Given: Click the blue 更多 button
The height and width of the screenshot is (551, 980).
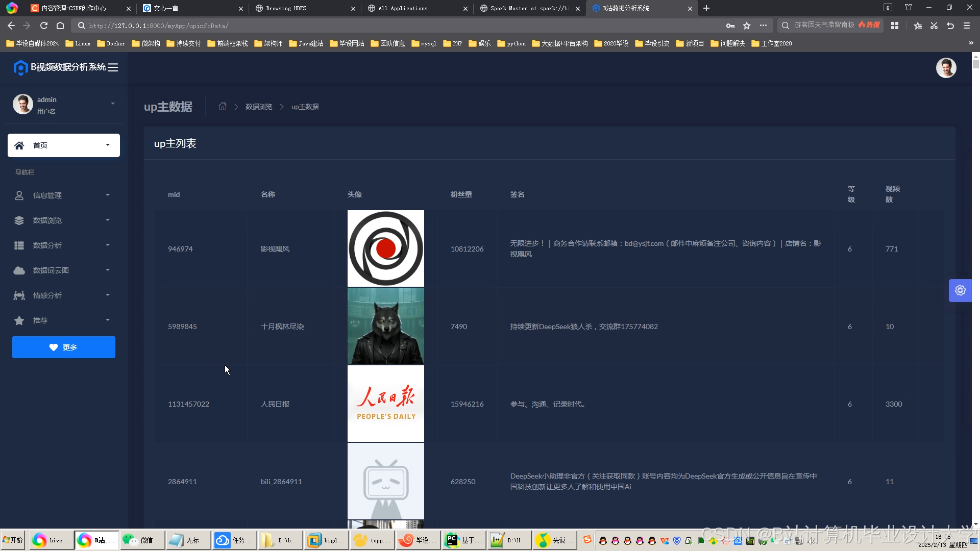Looking at the screenshot, I should click(64, 347).
